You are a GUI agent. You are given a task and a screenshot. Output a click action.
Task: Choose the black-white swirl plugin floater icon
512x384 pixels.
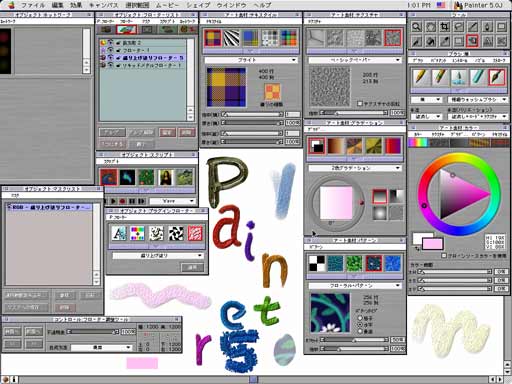176,233
